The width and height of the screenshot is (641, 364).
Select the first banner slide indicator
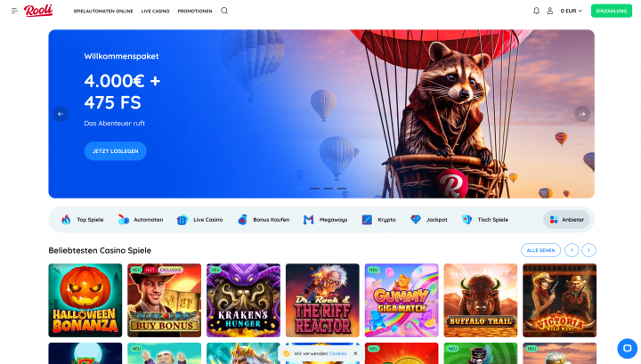pos(301,189)
